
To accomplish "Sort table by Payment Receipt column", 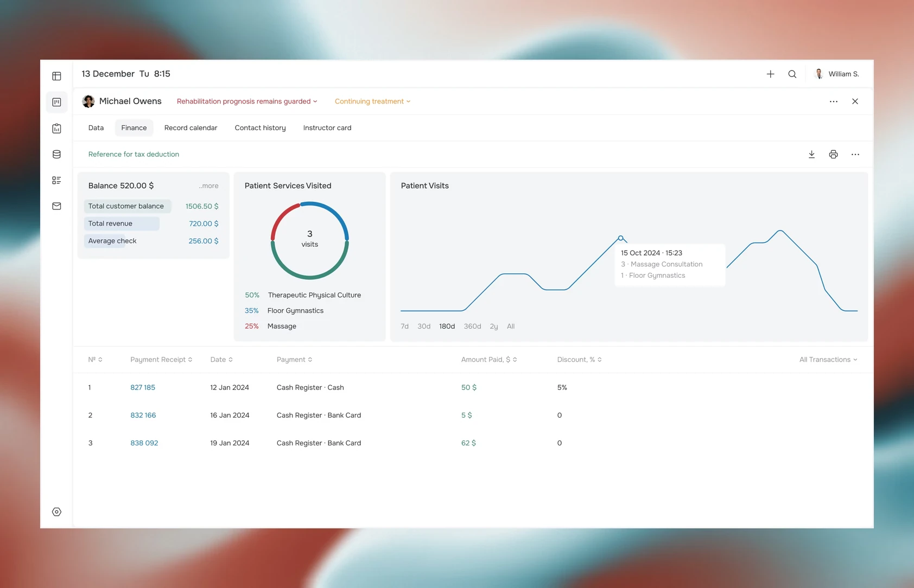I will pos(161,360).
